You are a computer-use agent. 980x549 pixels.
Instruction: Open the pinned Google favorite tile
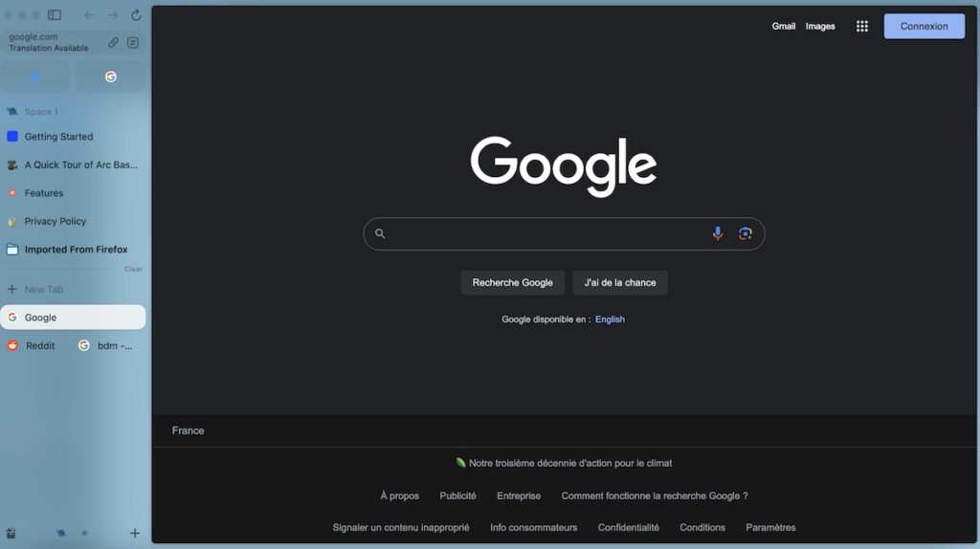point(110,77)
